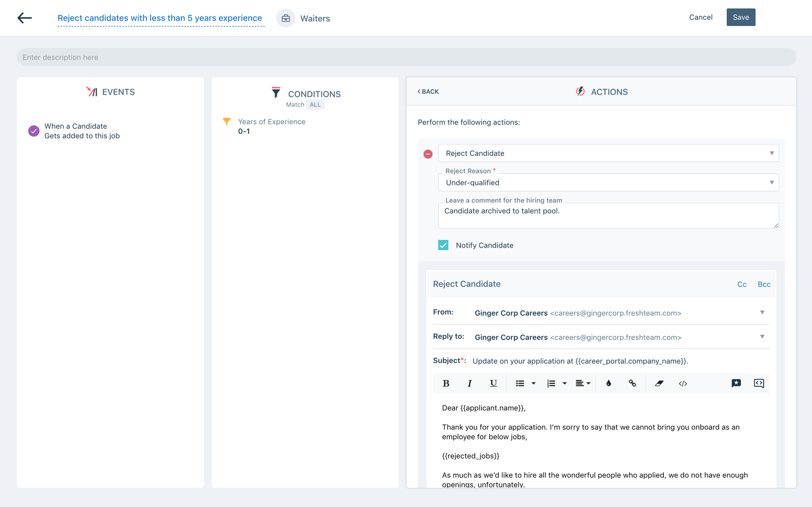This screenshot has width=812, height=507.
Task: Open the From email address dropdown
Action: click(x=762, y=313)
